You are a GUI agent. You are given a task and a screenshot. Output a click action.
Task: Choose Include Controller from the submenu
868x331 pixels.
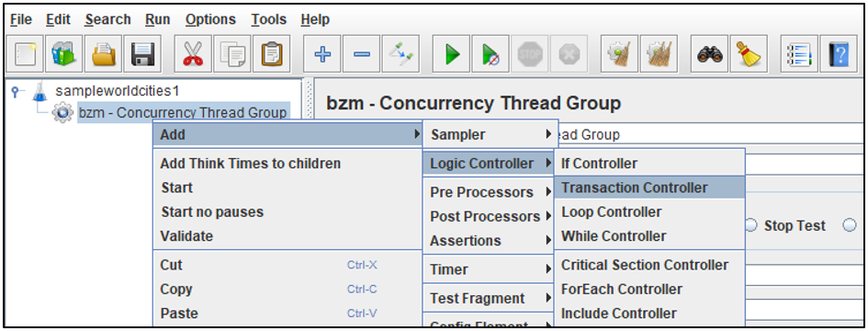tap(650, 314)
